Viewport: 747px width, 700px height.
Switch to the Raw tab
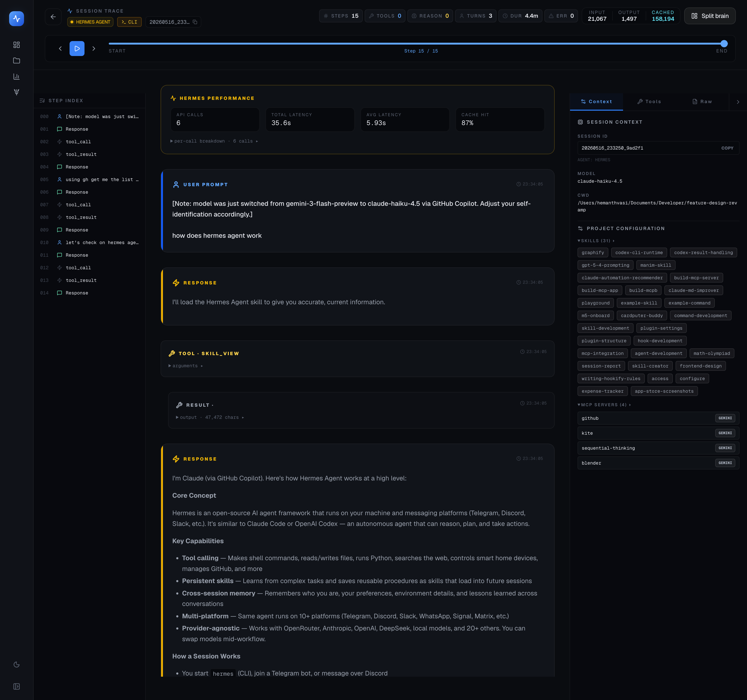click(702, 101)
